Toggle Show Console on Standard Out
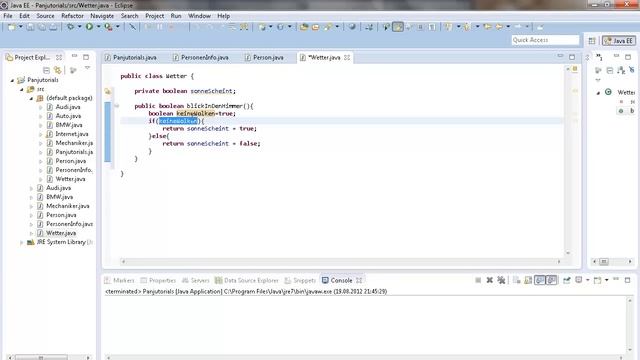This screenshot has height=360, width=640. [540, 280]
